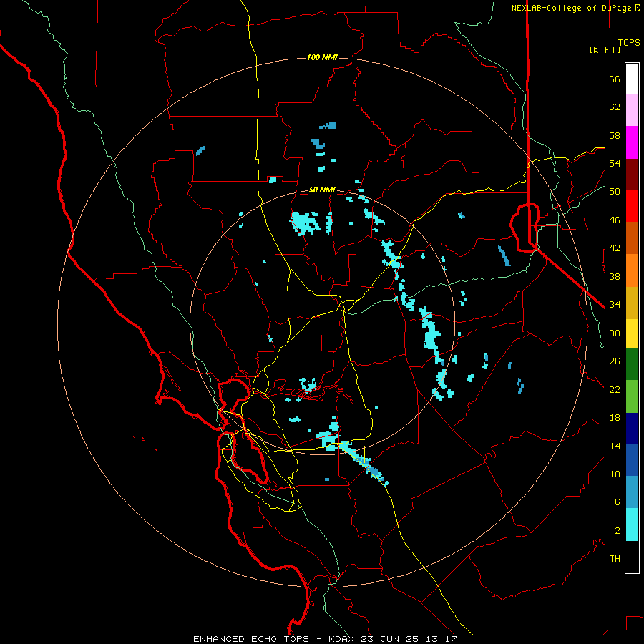Image resolution: width=644 pixels, height=644 pixels.
Task: Click the dark orange 46 kft legend swatch
Action: pos(632,238)
